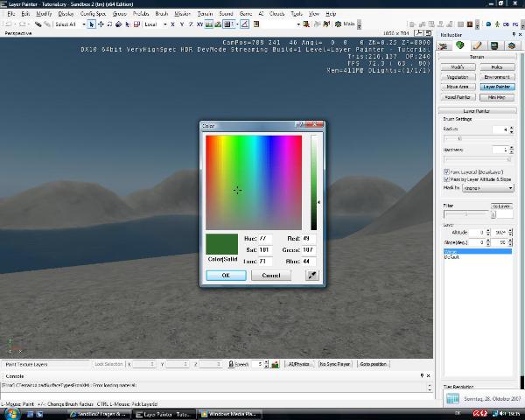Click the AI/Physics button in status bar

point(297,363)
